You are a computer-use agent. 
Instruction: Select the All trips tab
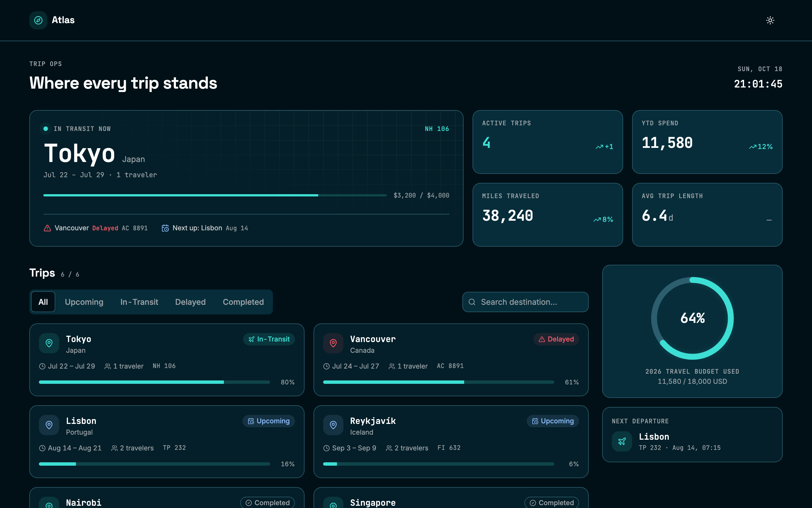(43, 302)
